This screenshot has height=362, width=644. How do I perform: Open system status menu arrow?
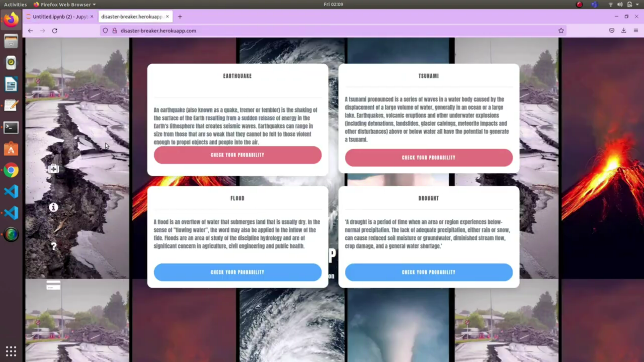coord(637,4)
